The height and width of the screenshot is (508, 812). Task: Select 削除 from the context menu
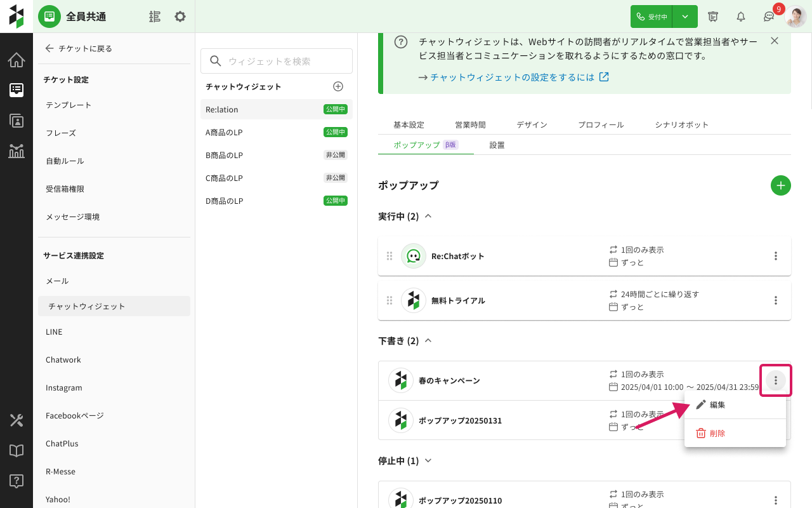tap(717, 434)
